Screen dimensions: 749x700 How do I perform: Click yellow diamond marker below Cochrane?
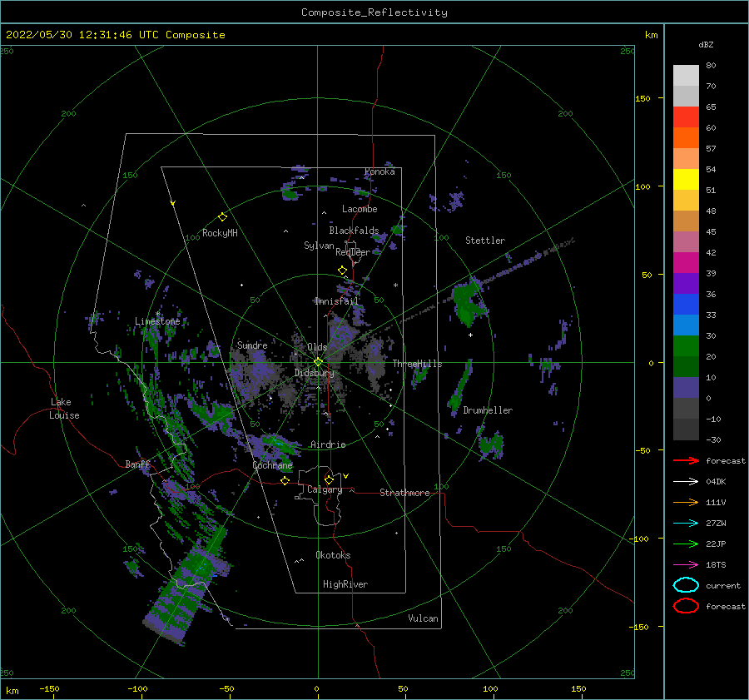(x=285, y=481)
